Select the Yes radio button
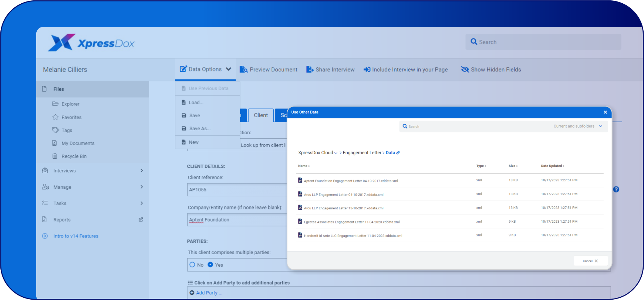The width and height of the screenshot is (644, 300). pos(210,264)
